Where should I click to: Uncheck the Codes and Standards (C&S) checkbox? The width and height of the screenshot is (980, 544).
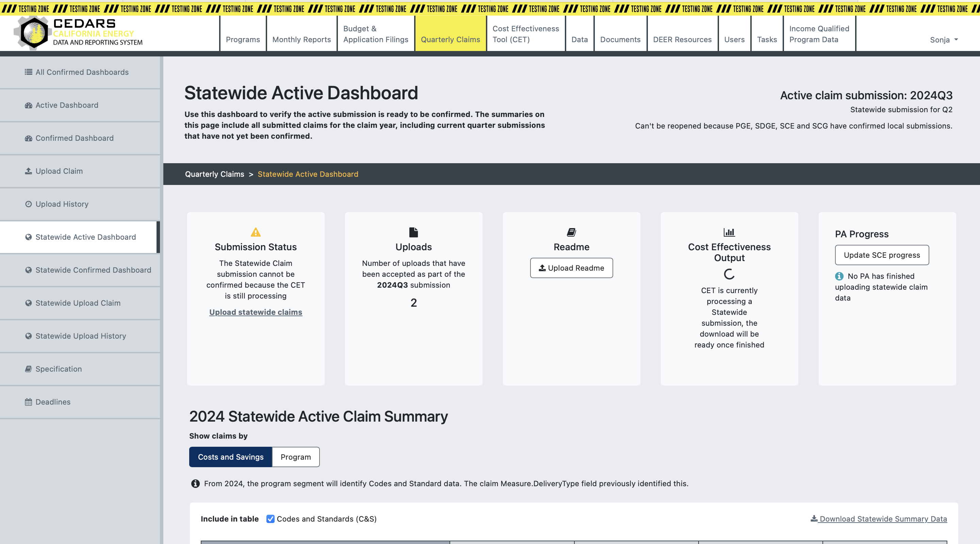tap(270, 519)
